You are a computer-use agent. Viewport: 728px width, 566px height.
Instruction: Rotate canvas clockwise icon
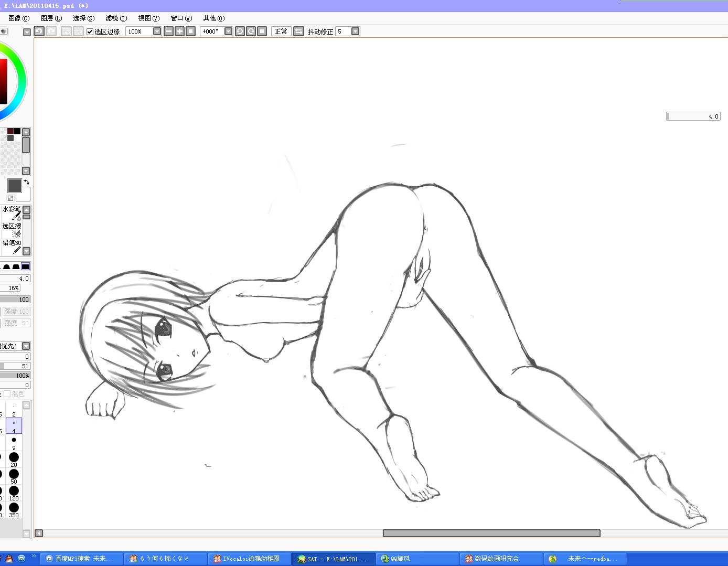click(x=251, y=31)
